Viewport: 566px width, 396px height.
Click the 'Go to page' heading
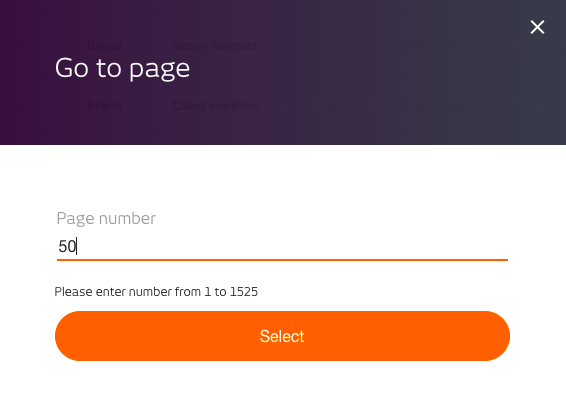point(122,68)
